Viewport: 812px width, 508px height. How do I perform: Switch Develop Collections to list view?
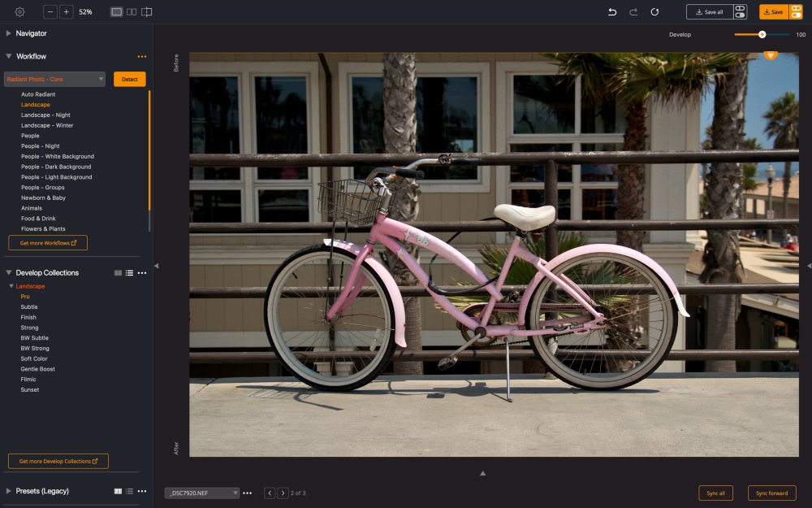129,273
